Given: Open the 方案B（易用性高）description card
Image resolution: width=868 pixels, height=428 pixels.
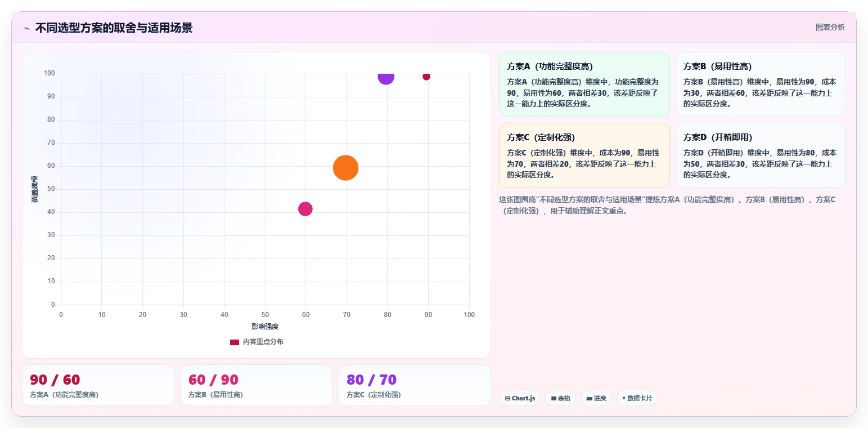Looking at the screenshot, I should [x=761, y=84].
